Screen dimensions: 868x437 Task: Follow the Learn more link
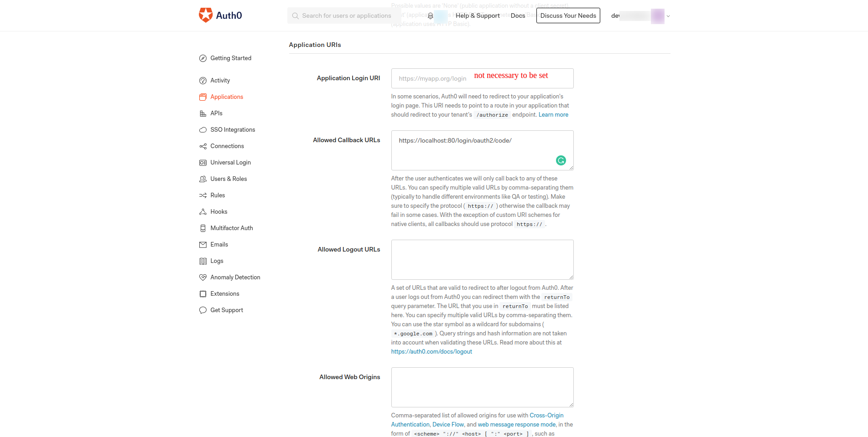[x=553, y=115]
